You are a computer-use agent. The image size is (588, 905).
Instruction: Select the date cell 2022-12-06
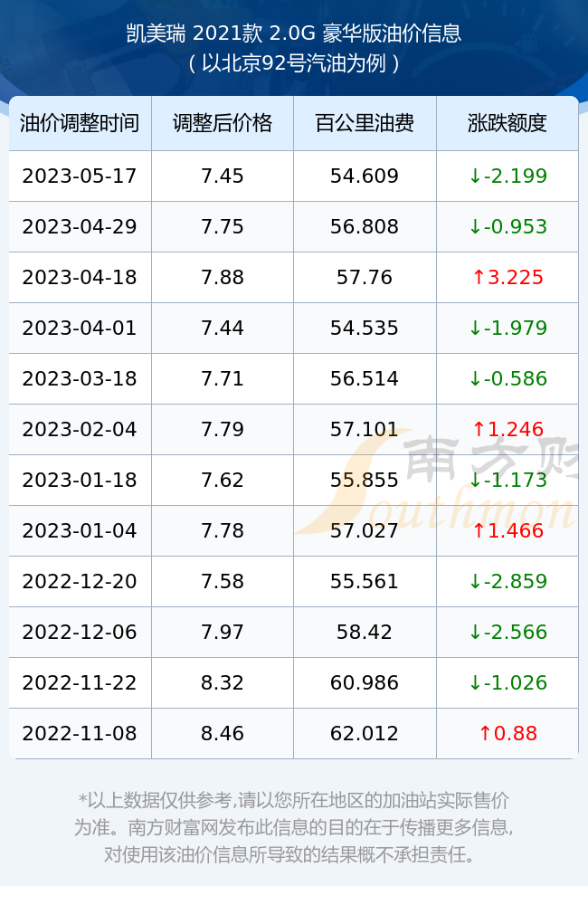[80, 632]
